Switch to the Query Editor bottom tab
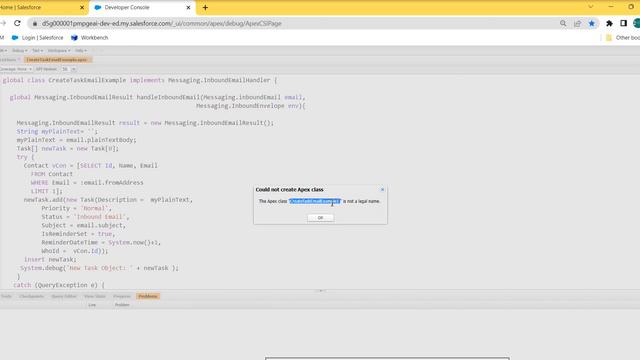The height and width of the screenshot is (360, 640). [64, 296]
